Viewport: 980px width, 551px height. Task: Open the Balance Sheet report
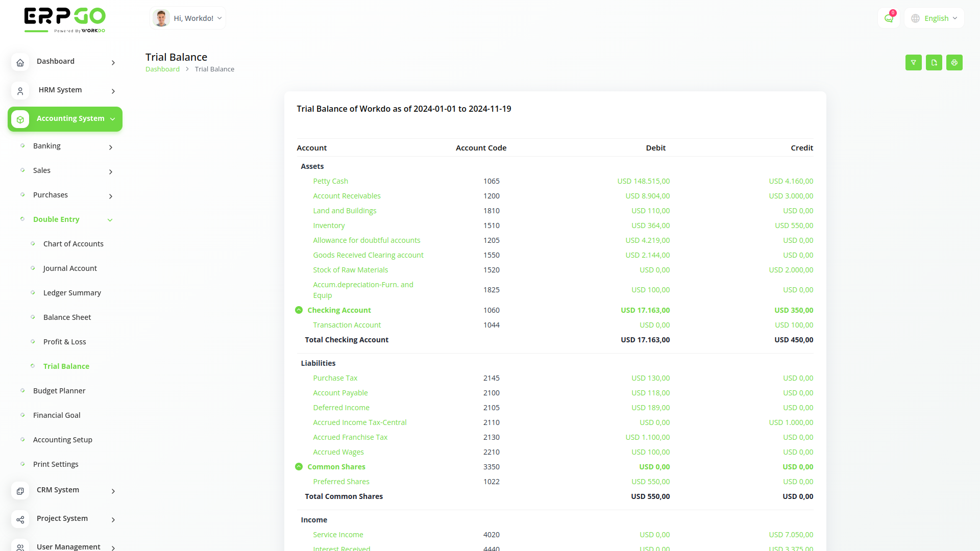pyautogui.click(x=67, y=317)
